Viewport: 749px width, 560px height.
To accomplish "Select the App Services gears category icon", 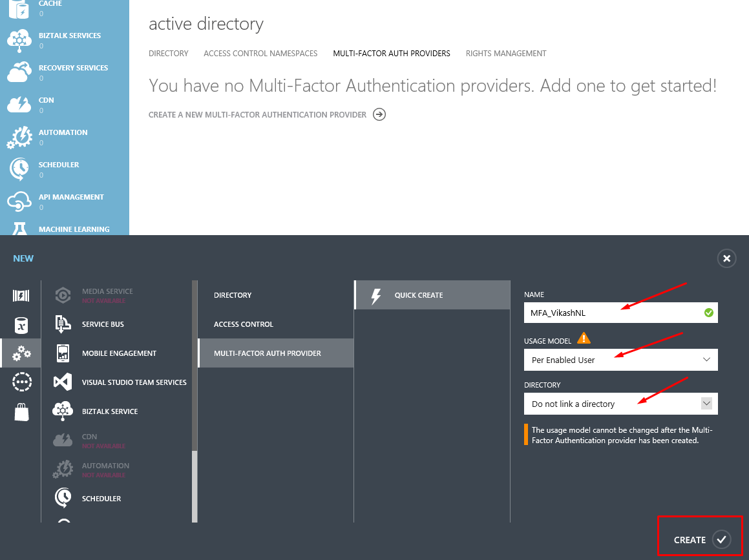I will tap(21, 353).
